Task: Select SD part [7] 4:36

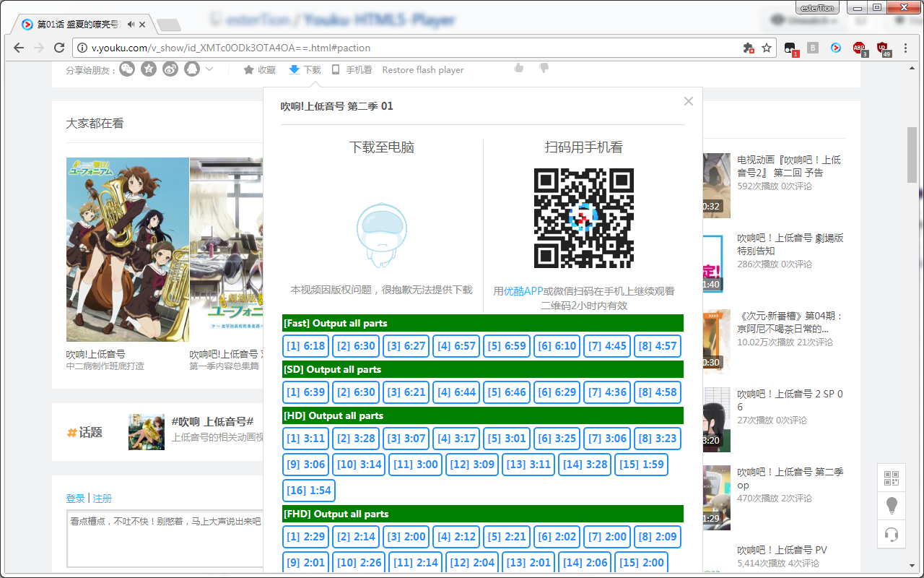Action: 607,392
